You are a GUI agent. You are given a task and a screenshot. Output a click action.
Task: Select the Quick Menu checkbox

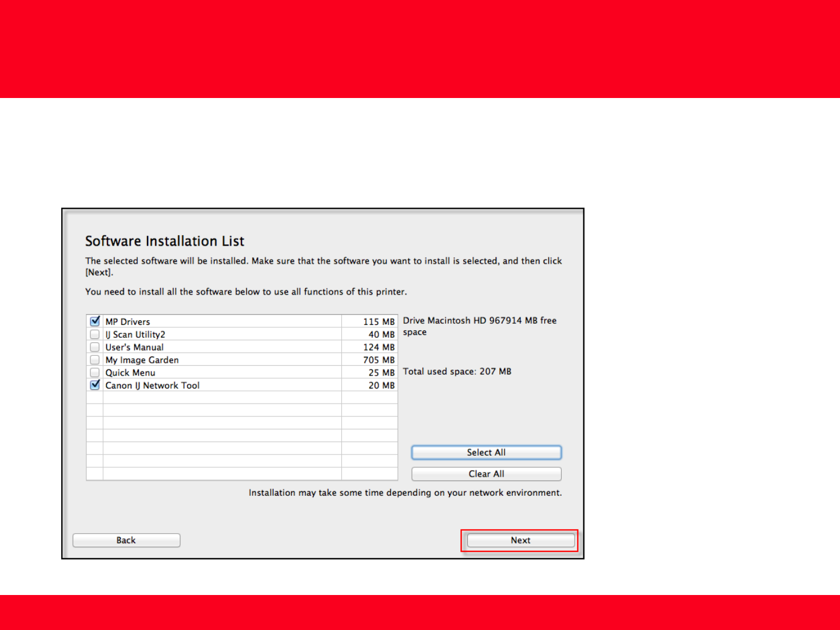[95, 372]
